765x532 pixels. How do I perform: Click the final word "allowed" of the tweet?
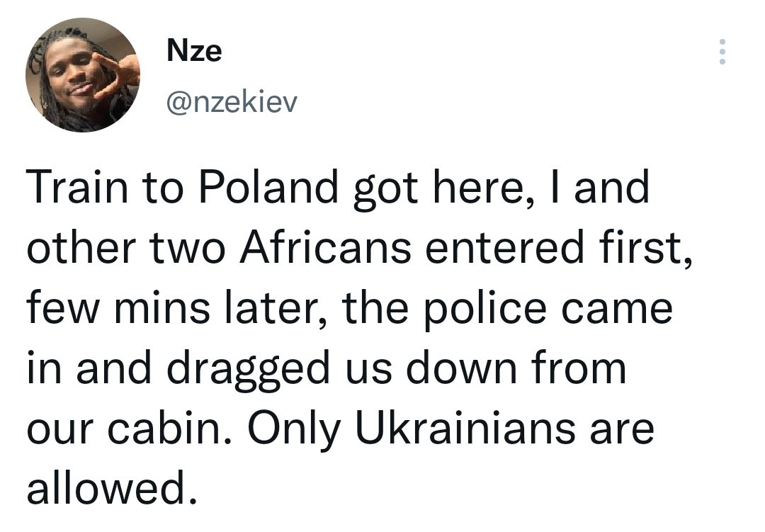pyautogui.click(x=106, y=488)
